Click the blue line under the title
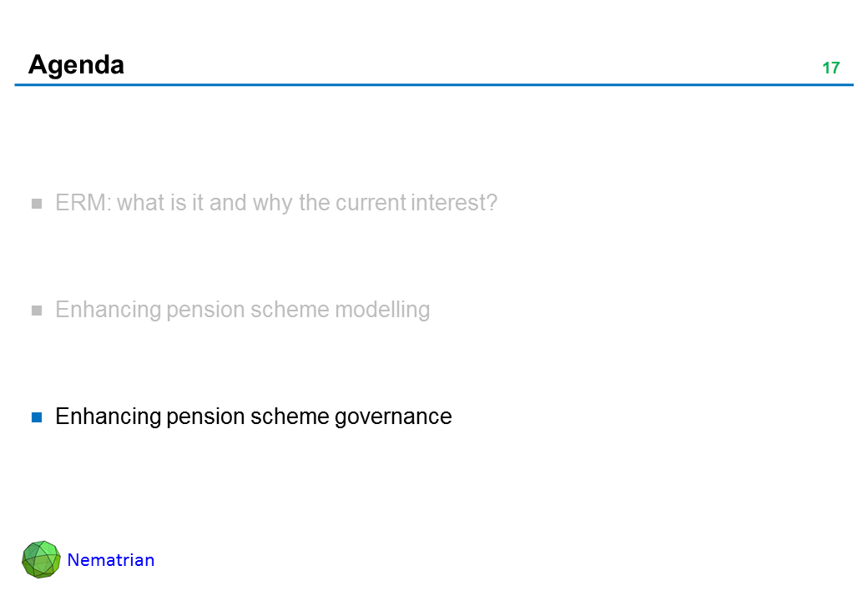The height and width of the screenshot is (601, 868). pyautogui.click(x=434, y=84)
